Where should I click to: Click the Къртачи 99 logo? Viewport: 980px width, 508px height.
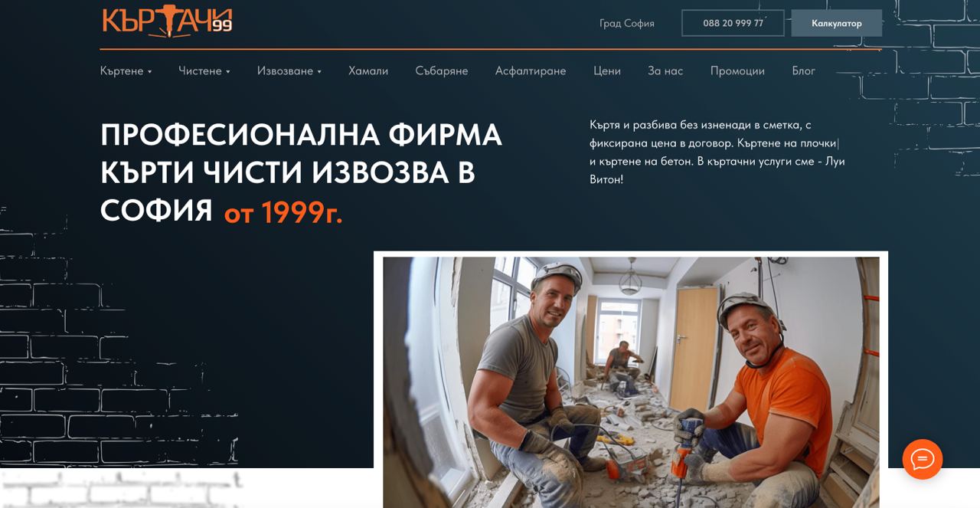point(167,21)
